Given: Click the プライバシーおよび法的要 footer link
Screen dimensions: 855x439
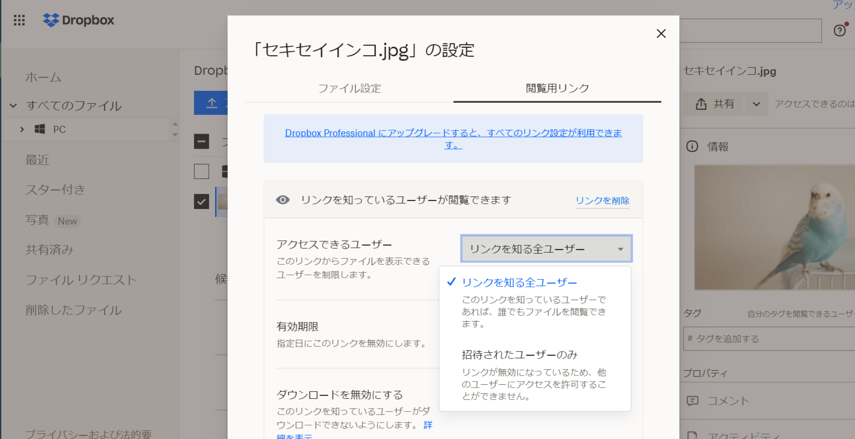Looking at the screenshot, I should (x=88, y=434).
